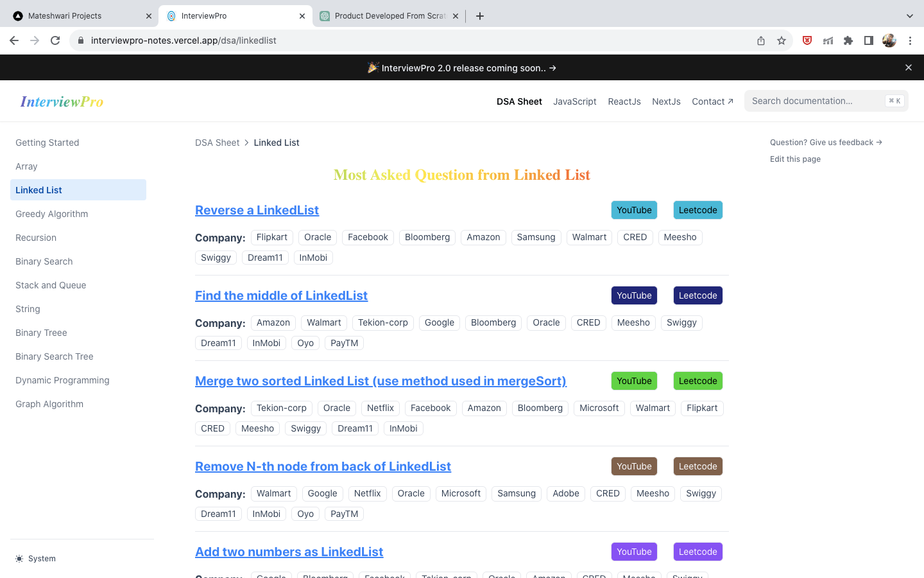Click Leetcode button for Add two numbers

[x=698, y=552]
